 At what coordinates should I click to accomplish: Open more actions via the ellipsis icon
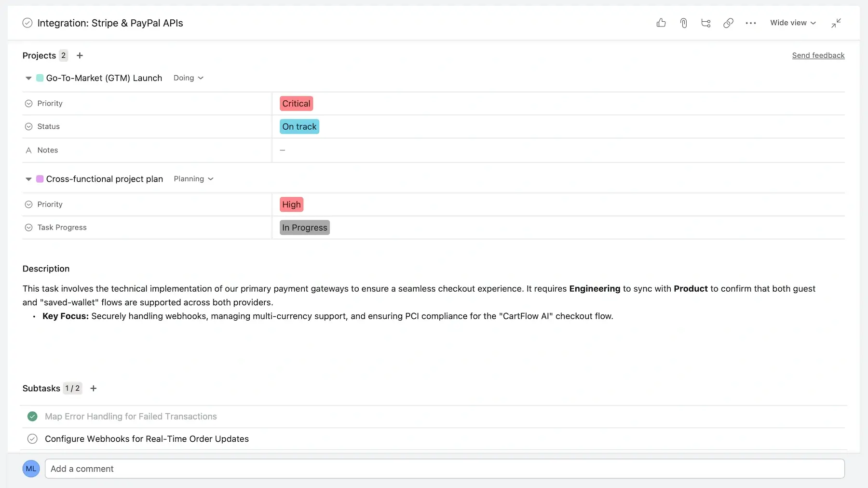(x=750, y=23)
